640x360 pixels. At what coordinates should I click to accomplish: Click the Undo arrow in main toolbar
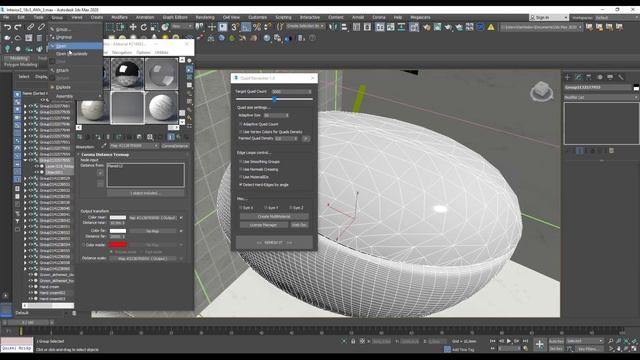(x=7, y=27)
